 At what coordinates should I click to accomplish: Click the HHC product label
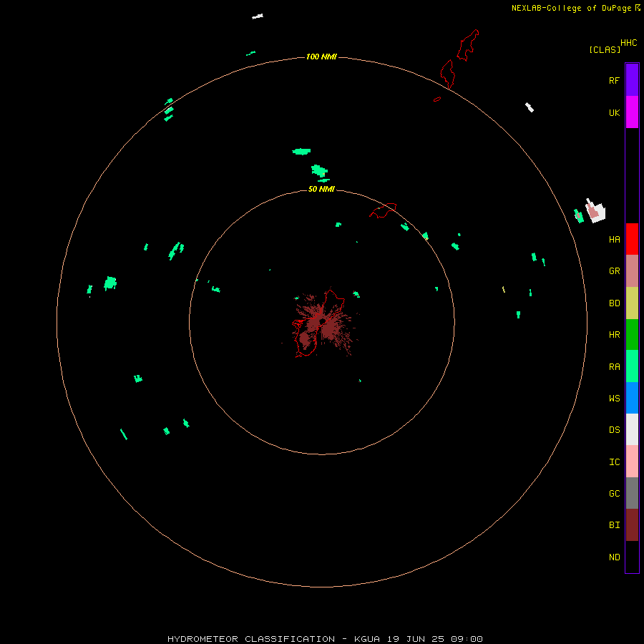(628, 43)
